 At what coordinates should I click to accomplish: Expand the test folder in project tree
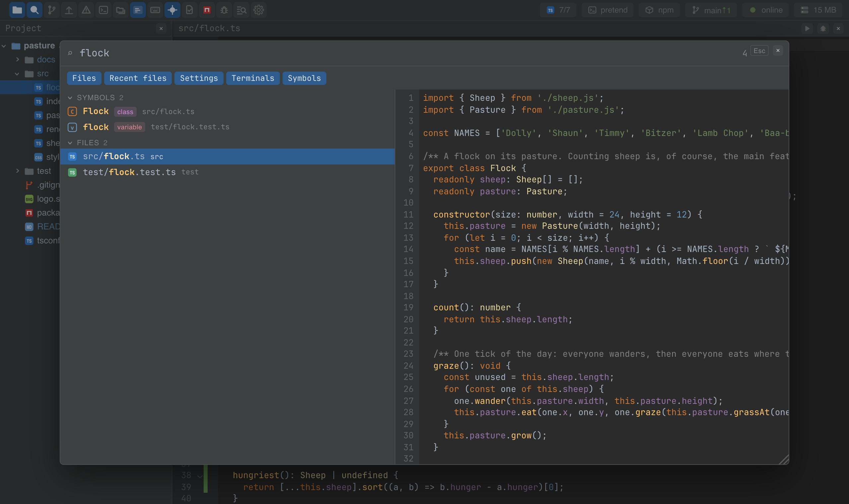click(18, 171)
